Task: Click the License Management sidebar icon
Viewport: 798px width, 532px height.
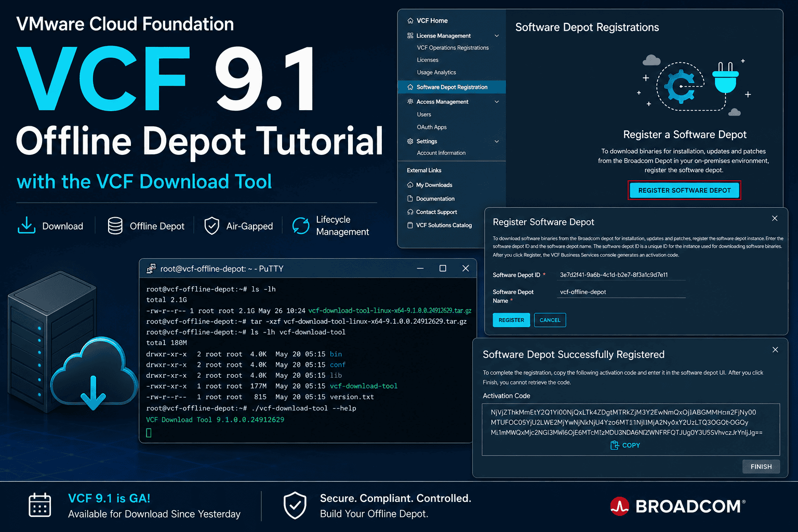Action: coord(410,36)
